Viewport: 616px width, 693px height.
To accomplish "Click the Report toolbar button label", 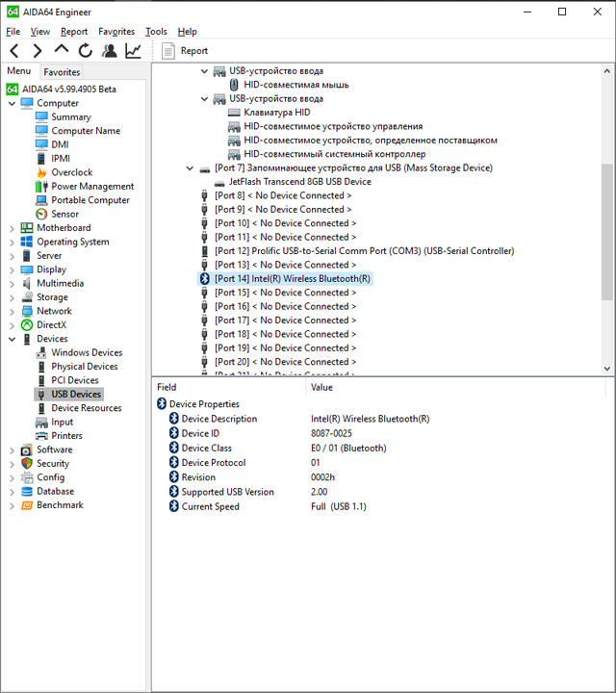I will pos(194,51).
